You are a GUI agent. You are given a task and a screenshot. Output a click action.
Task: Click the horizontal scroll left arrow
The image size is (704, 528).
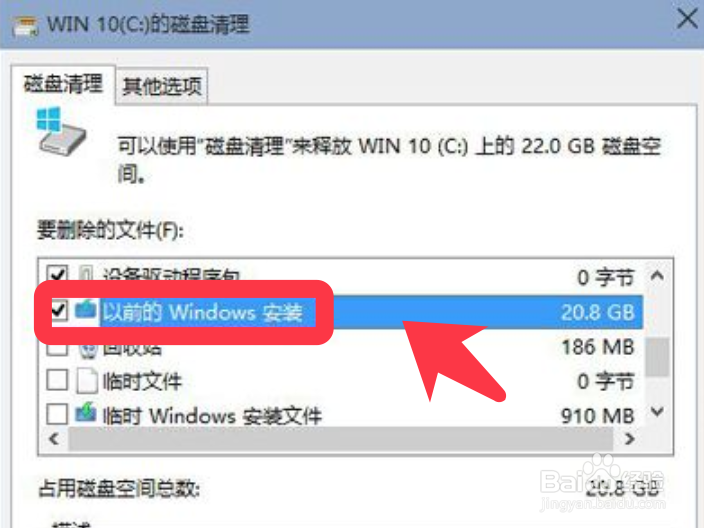(54, 439)
